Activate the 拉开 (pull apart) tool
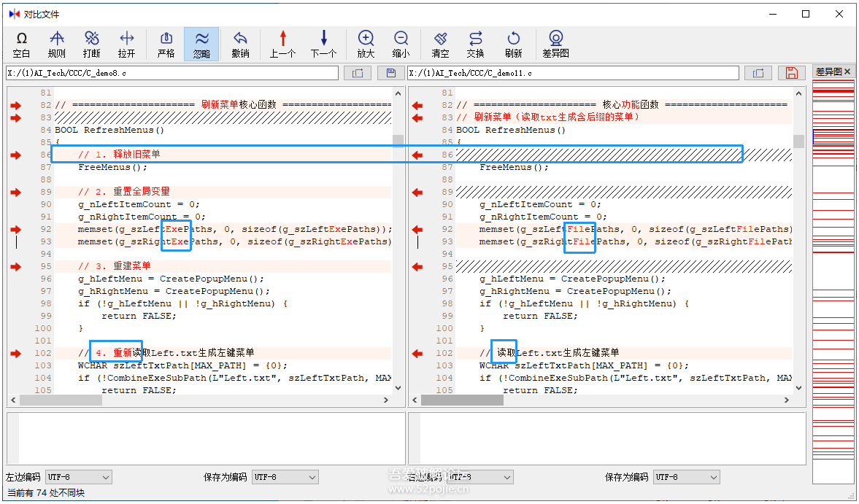The image size is (859, 504). pyautogui.click(x=126, y=42)
